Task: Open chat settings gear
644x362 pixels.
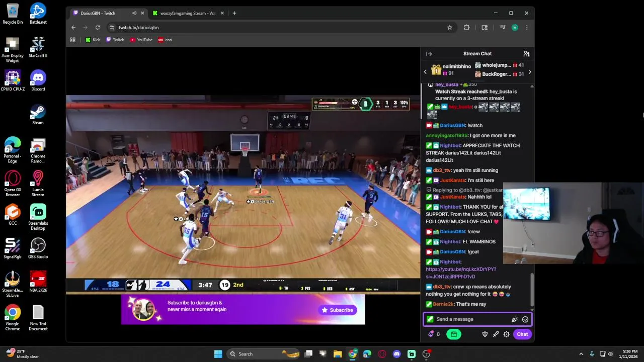Action: (506, 334)
